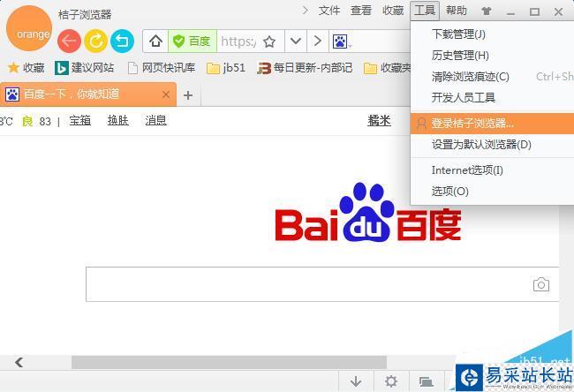Open the 查看 menu
The width and height of the screenshot is (574, 392).
click(361, 11)
